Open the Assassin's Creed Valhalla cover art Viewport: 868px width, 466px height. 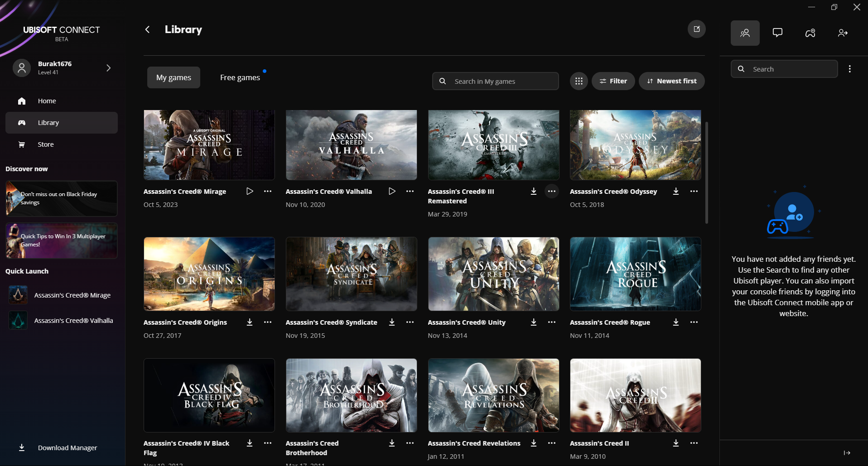pos(352,145)
